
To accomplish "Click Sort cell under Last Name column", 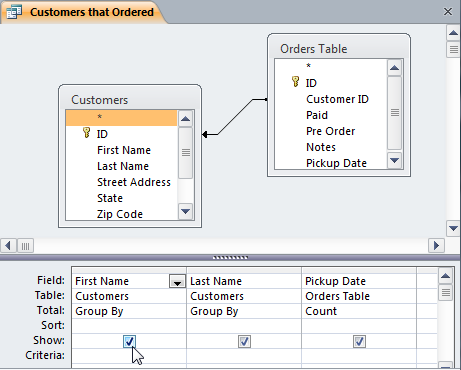I will pos(244,326).
